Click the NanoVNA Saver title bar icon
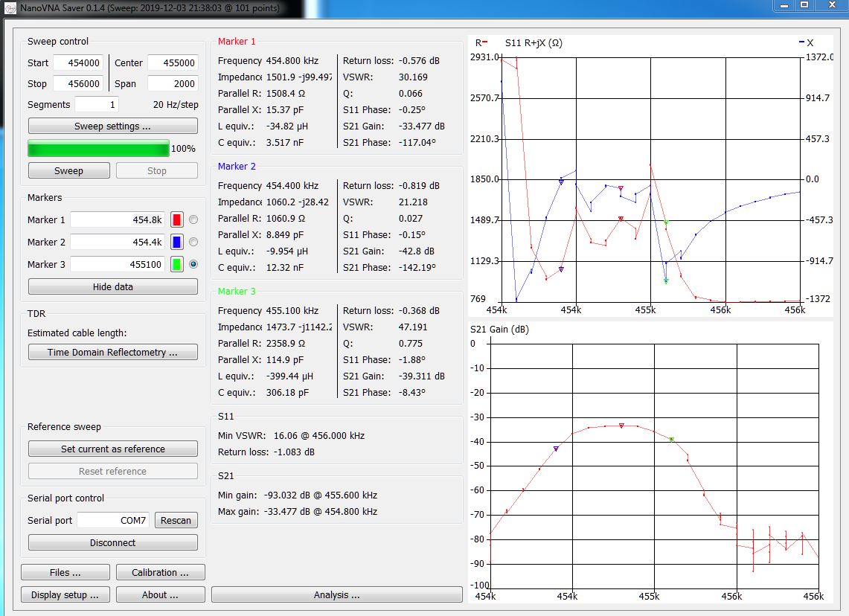Viewport: 849px width, 616px height. [10, 8]
